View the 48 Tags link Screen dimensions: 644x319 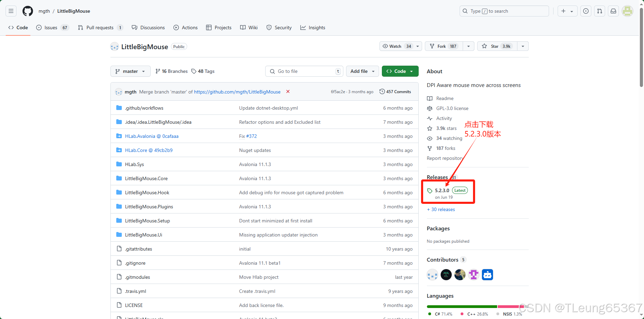[203, 71]
